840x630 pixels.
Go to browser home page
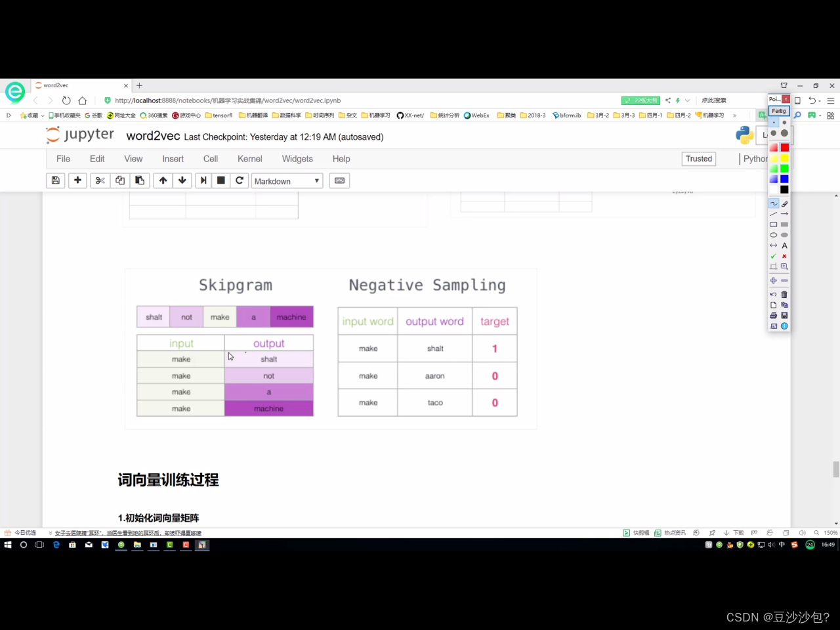click(83, 100)
